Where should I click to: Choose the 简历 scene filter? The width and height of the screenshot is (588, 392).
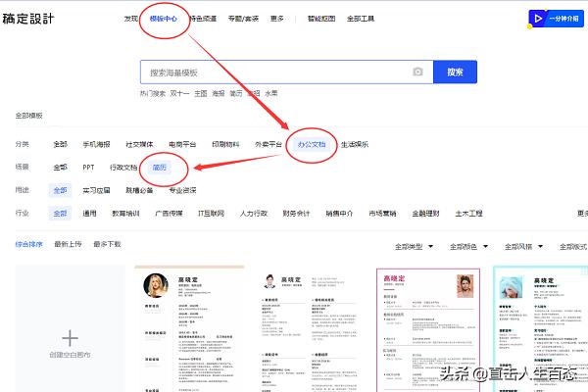pyautogui.click(x=160, y=168)
